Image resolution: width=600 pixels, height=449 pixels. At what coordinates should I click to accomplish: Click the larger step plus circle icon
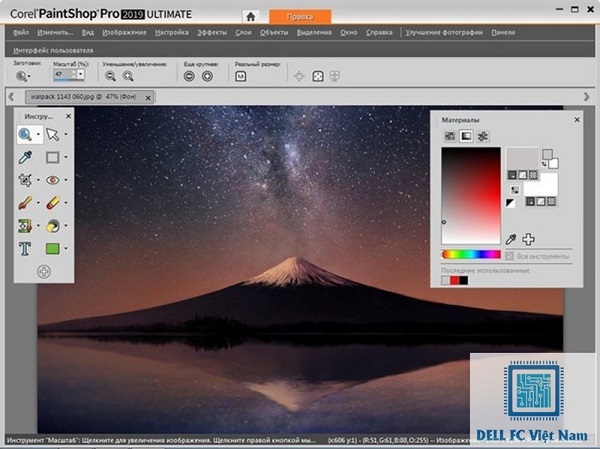point(207,76)
